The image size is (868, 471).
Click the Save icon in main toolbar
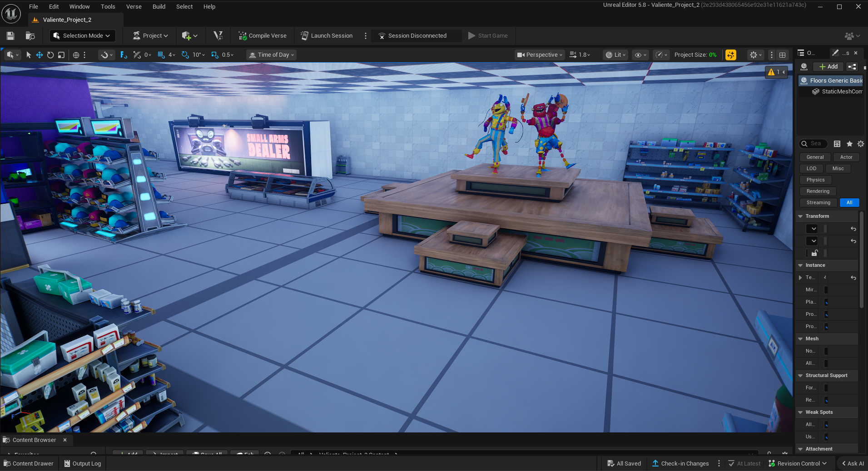(x=10, y=36)
